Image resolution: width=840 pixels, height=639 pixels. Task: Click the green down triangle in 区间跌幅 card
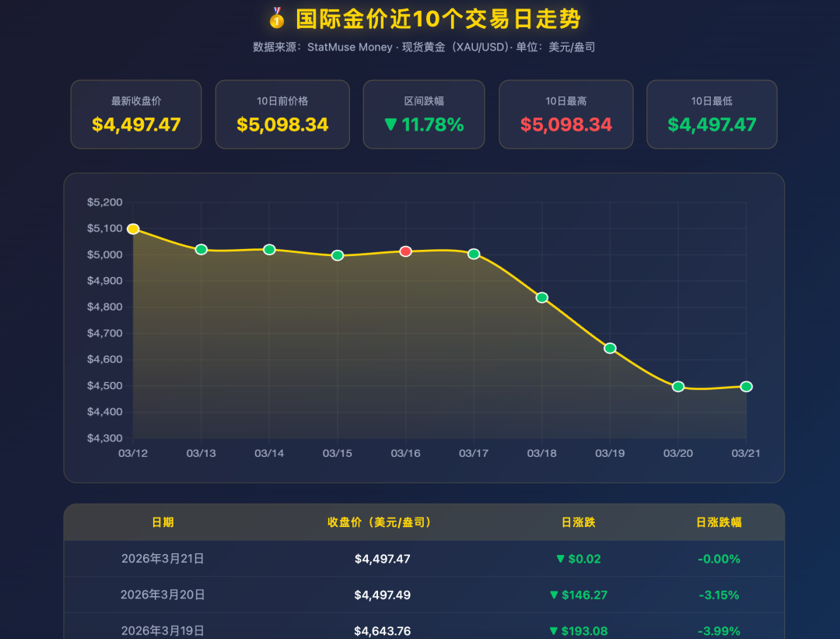coord(390,125)
